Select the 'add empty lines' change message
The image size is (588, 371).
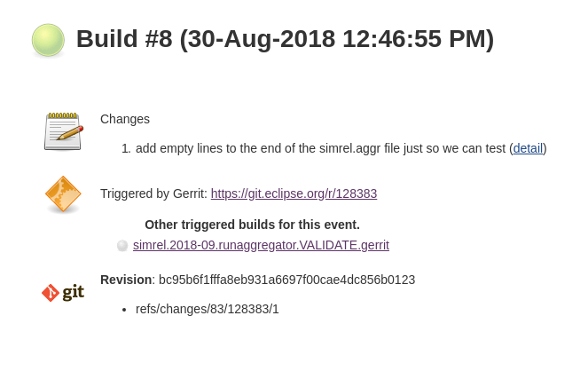[x=320, y=148]
